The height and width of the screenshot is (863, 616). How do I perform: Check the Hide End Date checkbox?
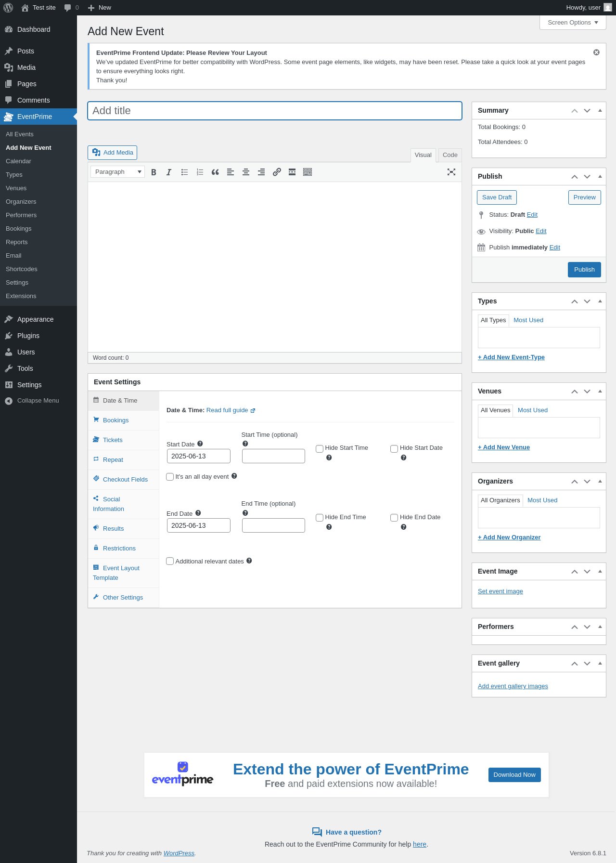(394, 518)
